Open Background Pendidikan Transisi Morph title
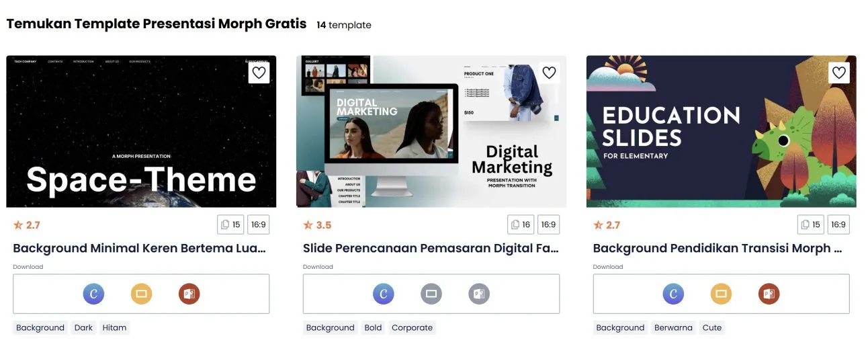Screen dimensions: 868x361 (718, 248)
